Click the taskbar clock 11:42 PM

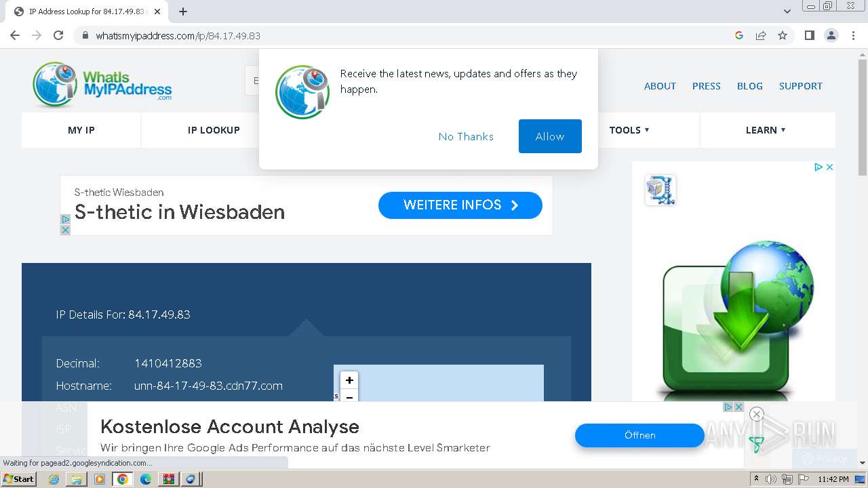coord(833,479)
